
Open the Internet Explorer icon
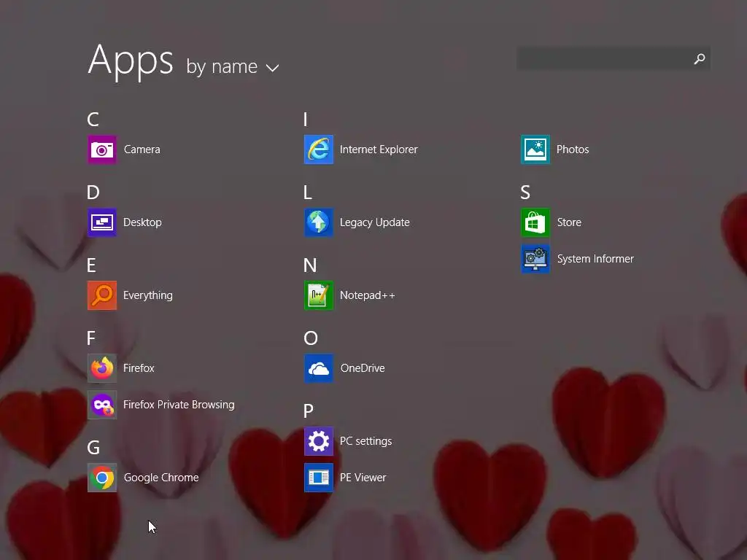[319, 149]
